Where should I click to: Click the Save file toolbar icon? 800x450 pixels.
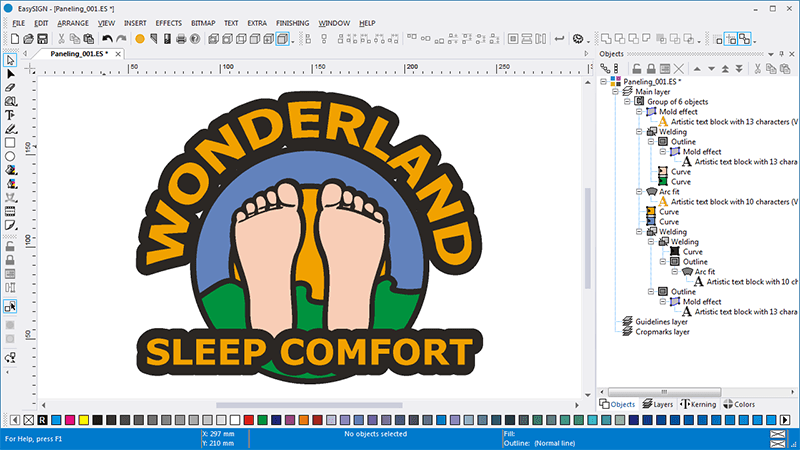[x=41, y=39]
